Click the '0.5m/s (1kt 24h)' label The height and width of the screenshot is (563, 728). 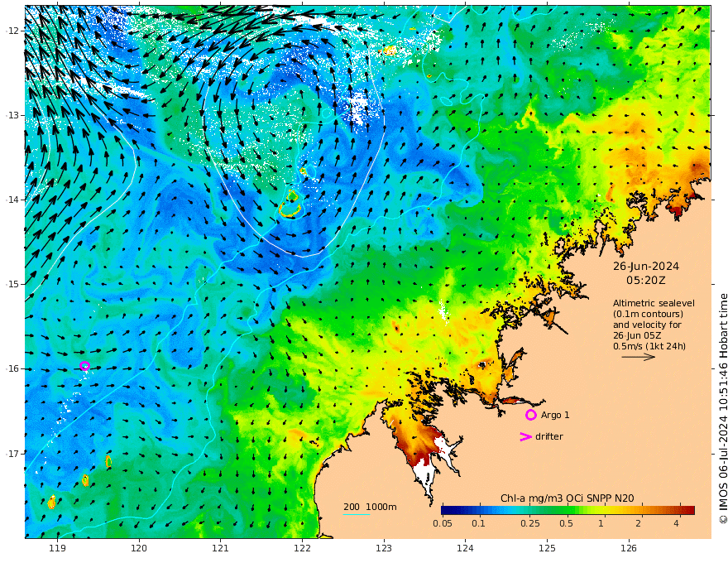tap(649, 346)
